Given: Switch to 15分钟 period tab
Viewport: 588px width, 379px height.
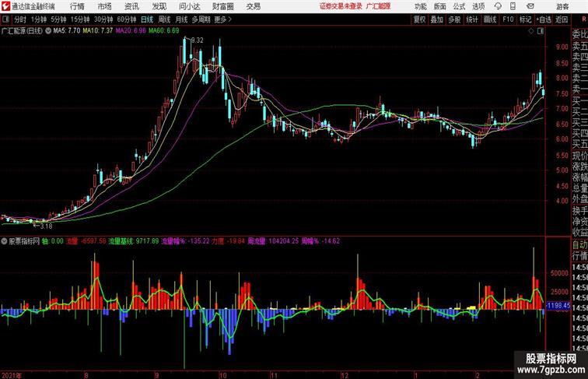Looking at the screenshot, I should (x=80, y=19).
